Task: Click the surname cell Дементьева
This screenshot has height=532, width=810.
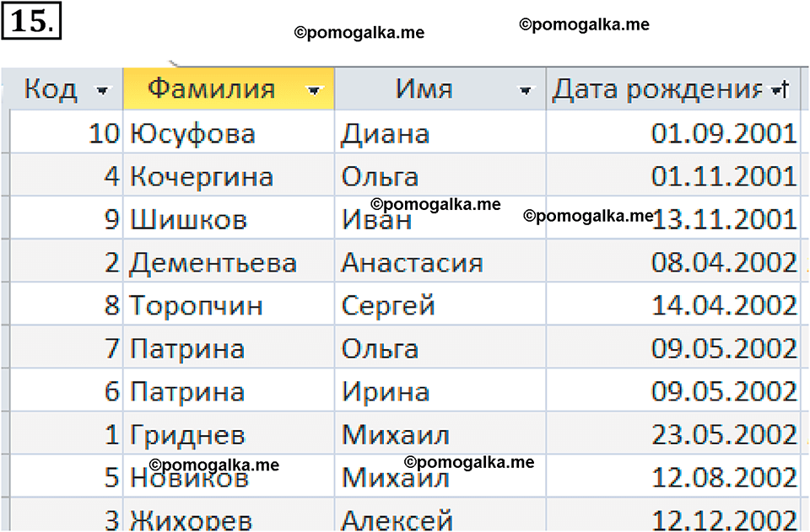Action: coord(229,261)
